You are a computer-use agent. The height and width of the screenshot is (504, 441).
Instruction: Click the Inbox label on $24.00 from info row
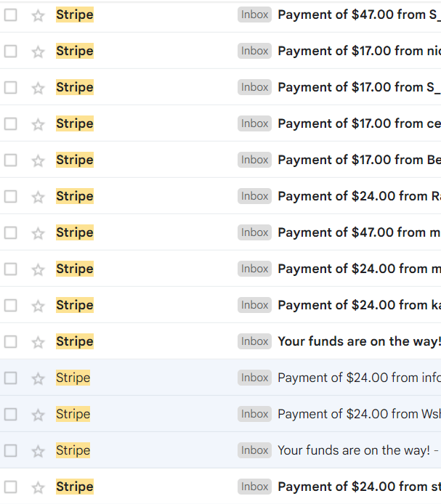(254, 378)
